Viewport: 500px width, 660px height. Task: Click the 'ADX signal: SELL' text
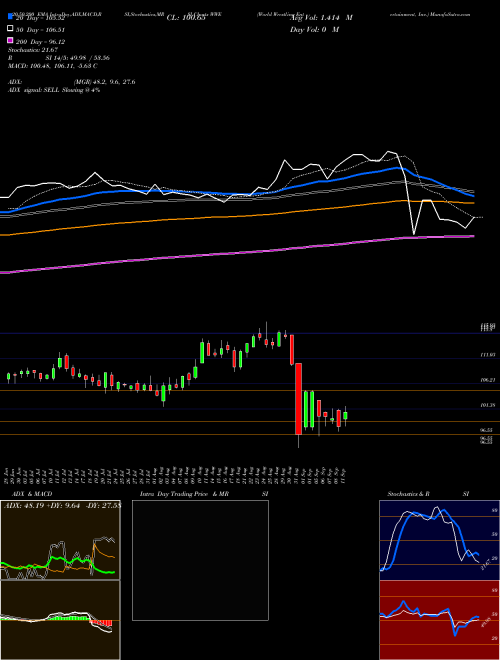(x=35, y=90)
